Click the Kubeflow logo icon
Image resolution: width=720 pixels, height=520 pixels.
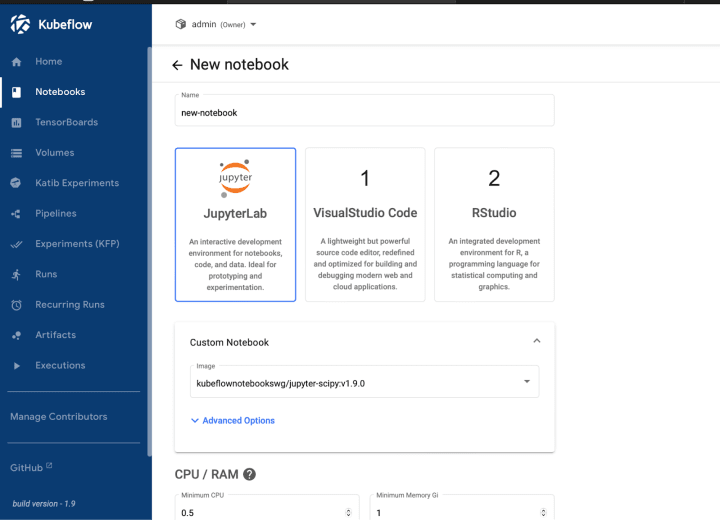20,24
